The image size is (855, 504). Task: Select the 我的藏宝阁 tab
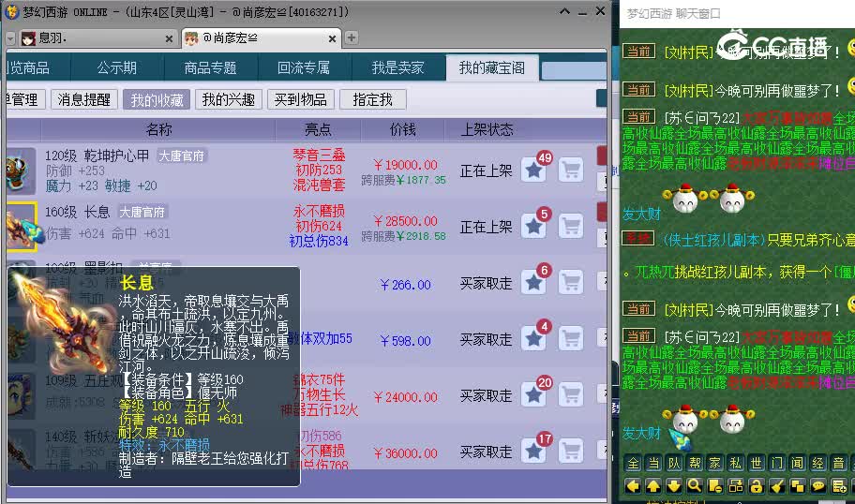pyautogui.click(x=492, y=67)
